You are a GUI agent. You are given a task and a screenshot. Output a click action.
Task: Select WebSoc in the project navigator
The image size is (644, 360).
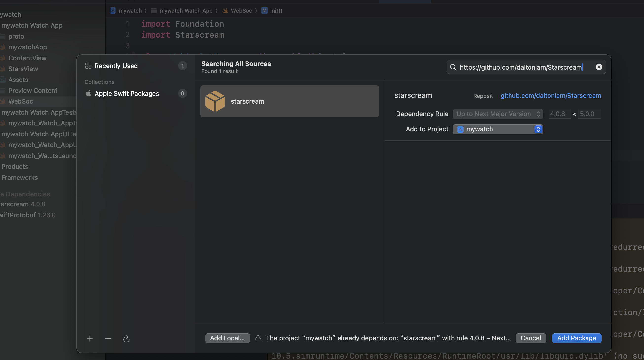pyautogui.click(x=20, y=101)
